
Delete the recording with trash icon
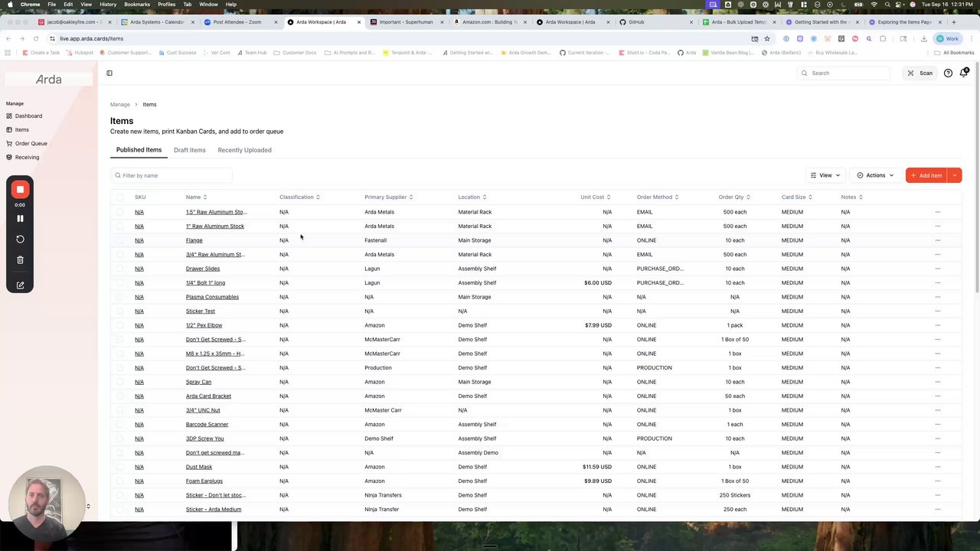click(x=20, y=260)
